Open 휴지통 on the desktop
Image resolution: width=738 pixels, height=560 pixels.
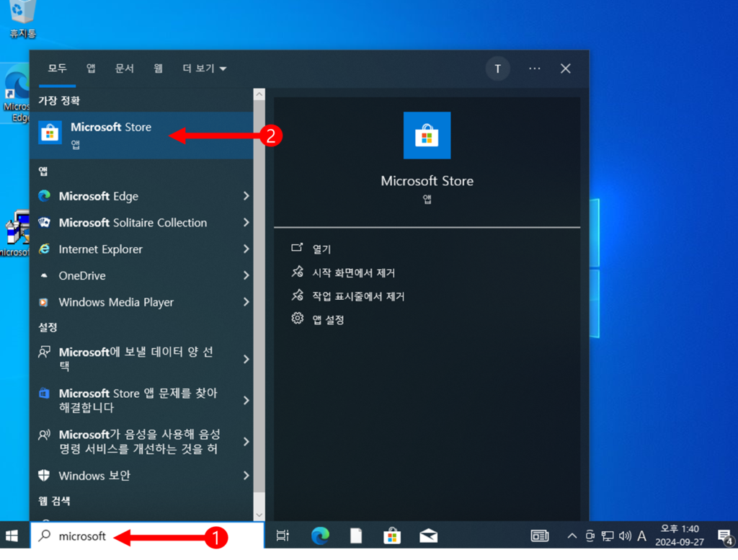[x=22, y=19]
